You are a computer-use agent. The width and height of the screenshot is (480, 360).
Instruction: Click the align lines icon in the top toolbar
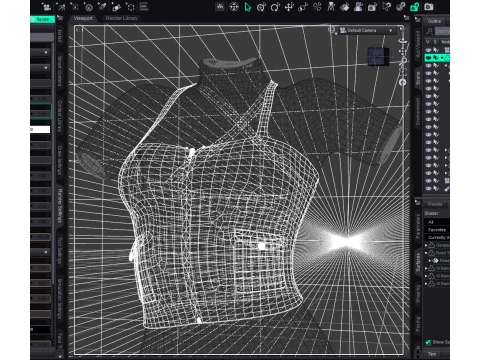click(144, 7)
